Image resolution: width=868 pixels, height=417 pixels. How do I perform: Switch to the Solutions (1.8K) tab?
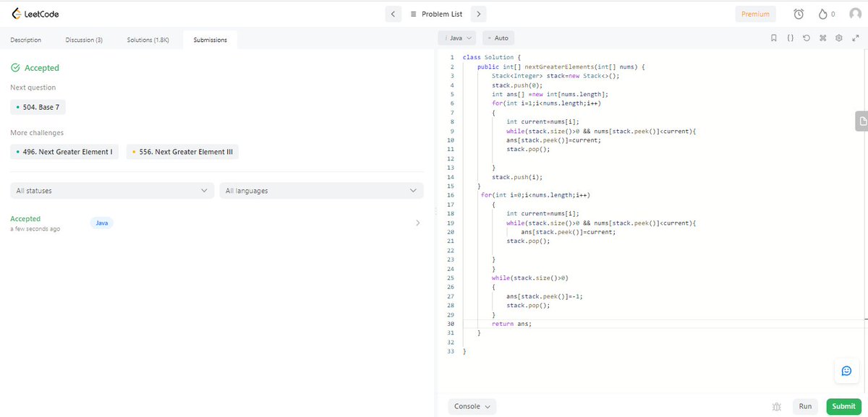pos(148,40)
